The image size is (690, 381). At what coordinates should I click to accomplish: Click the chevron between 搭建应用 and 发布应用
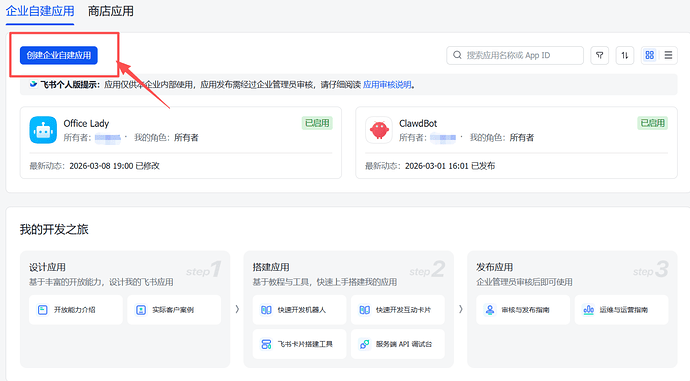point(461,309)
